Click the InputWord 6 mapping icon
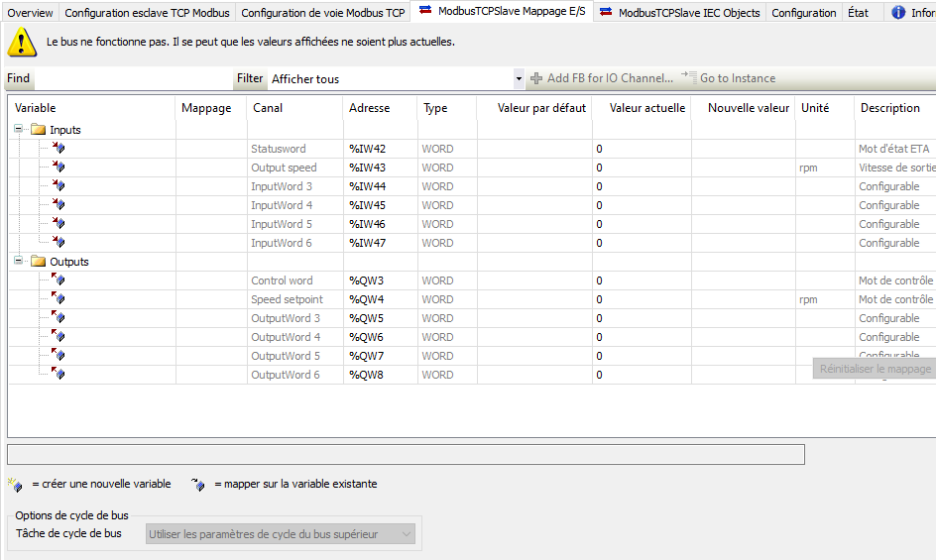Screen dimensions: 936x560 click(x=58, y=243)
